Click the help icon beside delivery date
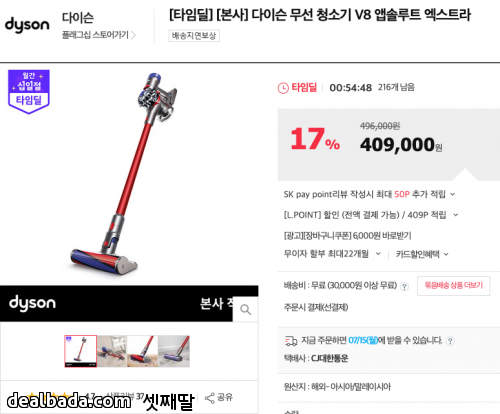The width and height of the screenshot is (500, 414). 450,341
